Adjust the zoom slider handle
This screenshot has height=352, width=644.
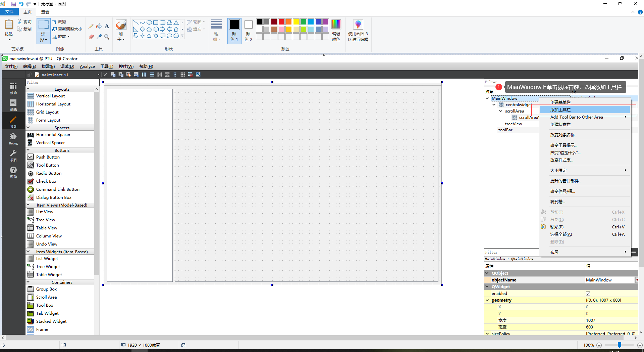click(620, 345)
